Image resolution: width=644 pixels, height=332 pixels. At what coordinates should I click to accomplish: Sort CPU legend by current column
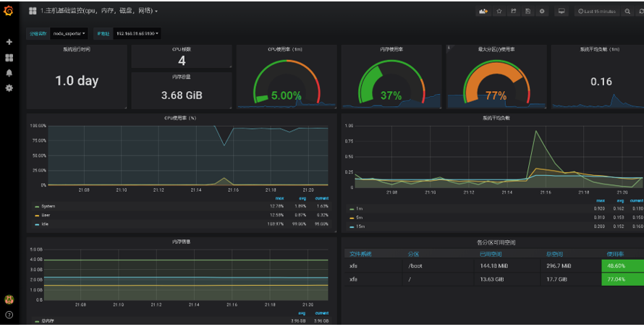[322, 199]
